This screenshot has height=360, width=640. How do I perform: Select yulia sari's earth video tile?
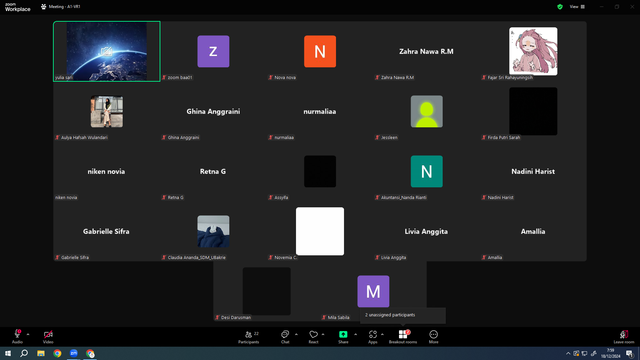pyautogui.click(x=107, y=51)
